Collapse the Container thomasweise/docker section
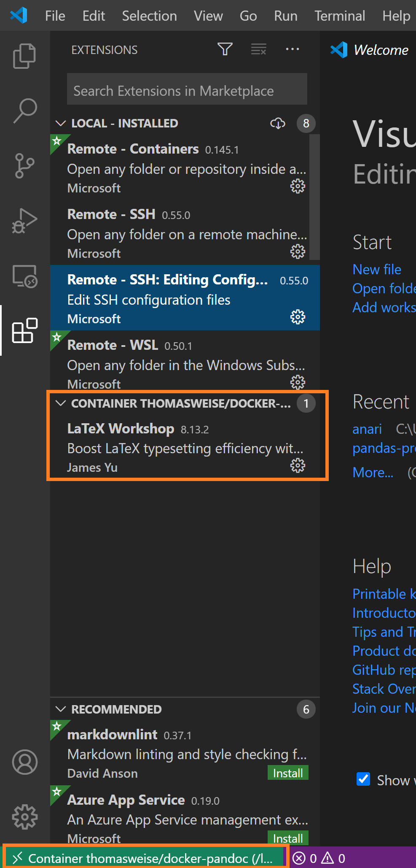The height and width of the screenshot is (868, 416). (61, 403)
